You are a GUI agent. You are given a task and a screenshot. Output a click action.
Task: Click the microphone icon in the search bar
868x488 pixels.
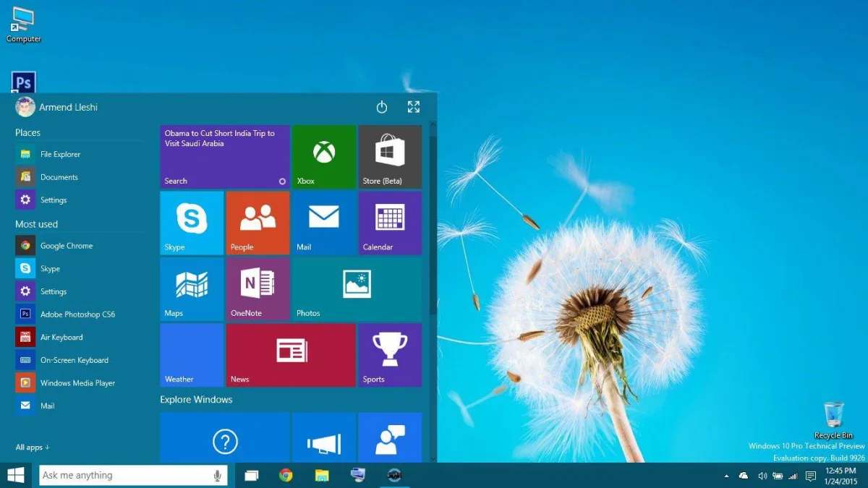216,475
